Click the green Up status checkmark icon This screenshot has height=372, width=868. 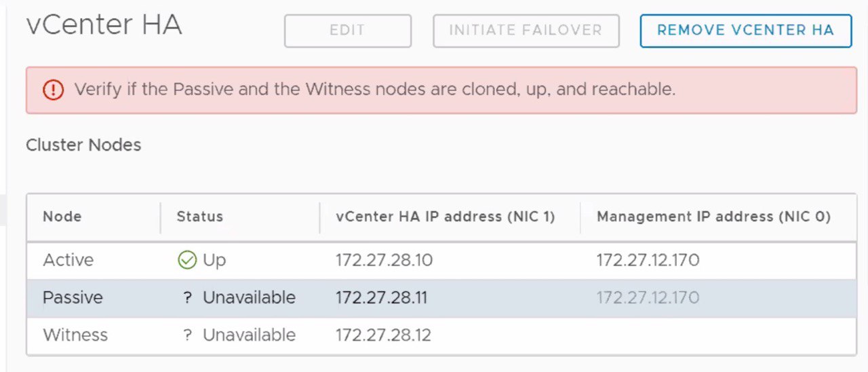[x=186, y=260]
